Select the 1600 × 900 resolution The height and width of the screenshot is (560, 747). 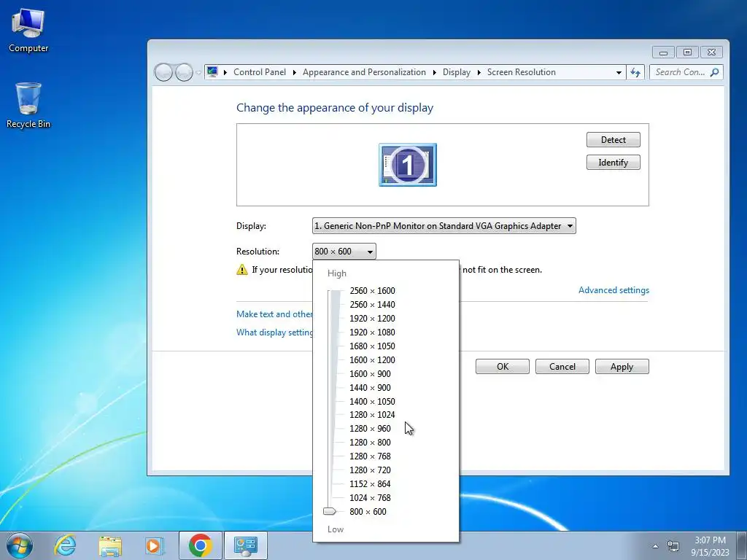[370, 373]
